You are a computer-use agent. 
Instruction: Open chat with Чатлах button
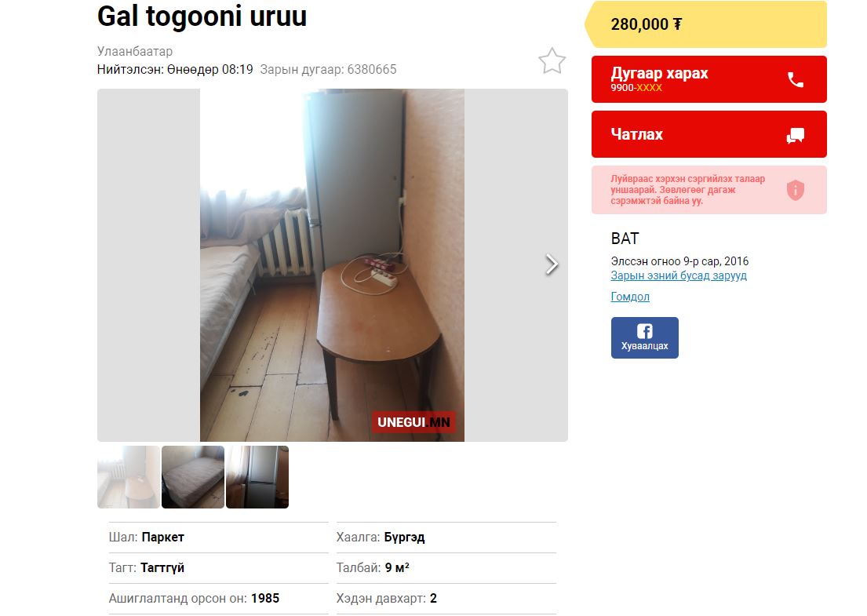tap(709, 134)
